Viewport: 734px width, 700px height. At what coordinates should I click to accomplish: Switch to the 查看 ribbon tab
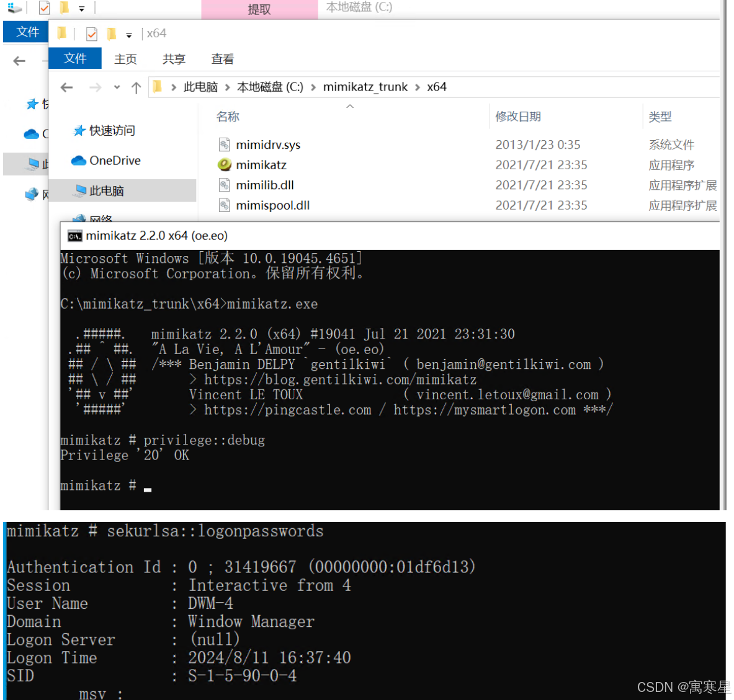point(222,59)
